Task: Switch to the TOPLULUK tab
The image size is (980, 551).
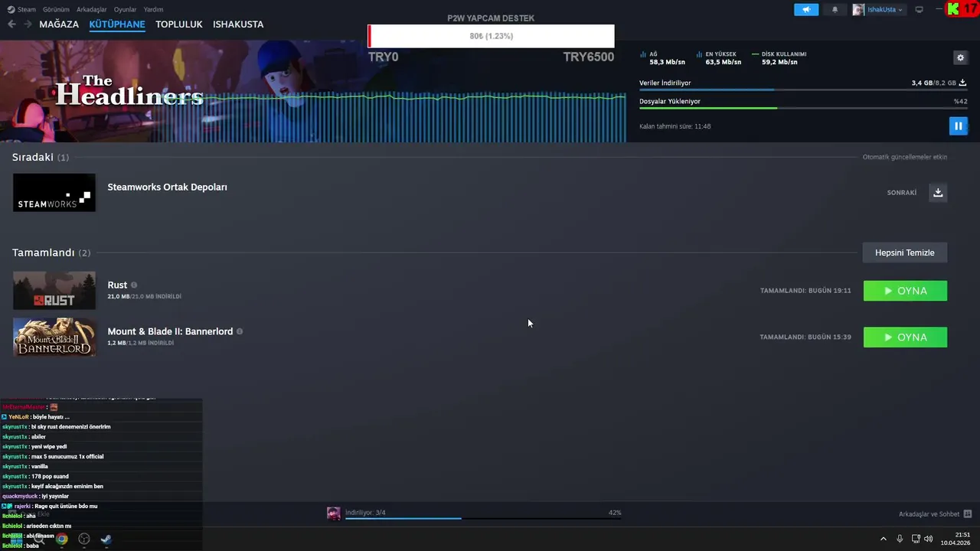Action: [179, 24]
